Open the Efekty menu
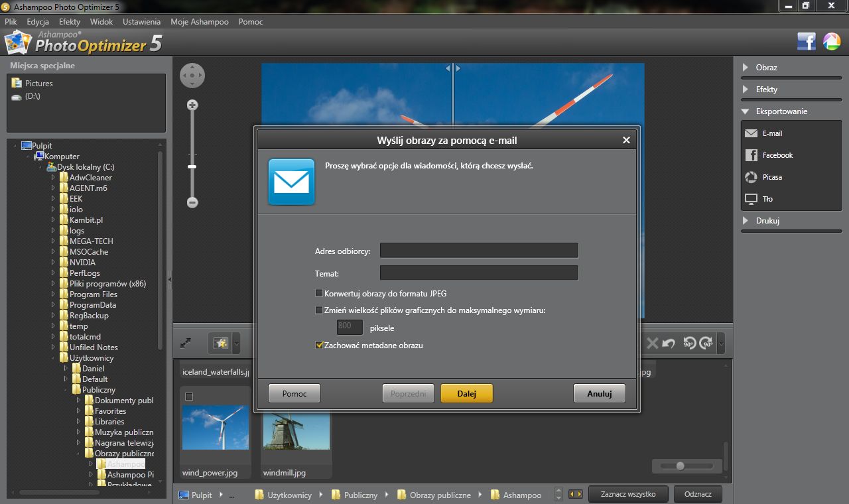The height and width of the screenshot is (504, 849). 70,22
